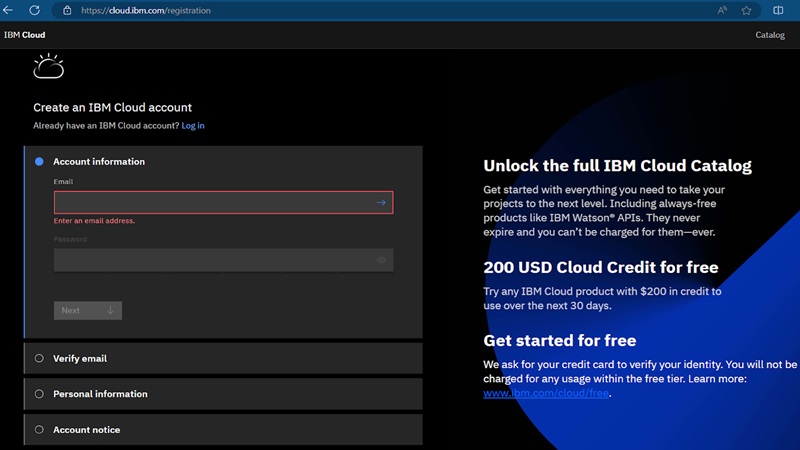This screenshot has width=800, height=450.
Task: Bookmark page with the star icon
Action: coord(747,10)
